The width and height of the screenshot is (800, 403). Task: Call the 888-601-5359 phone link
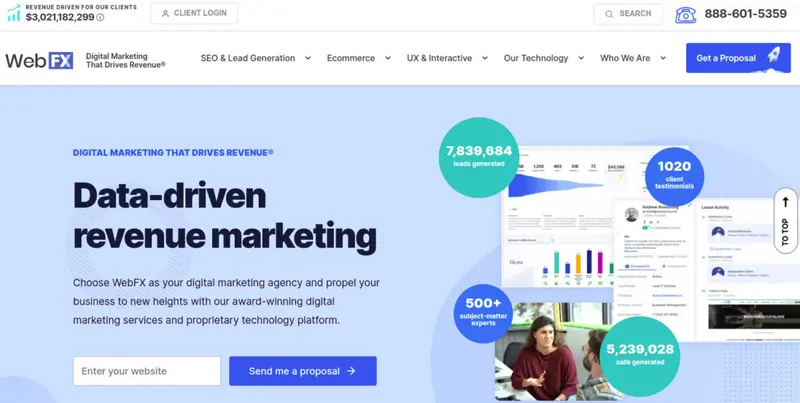point(745,14)
